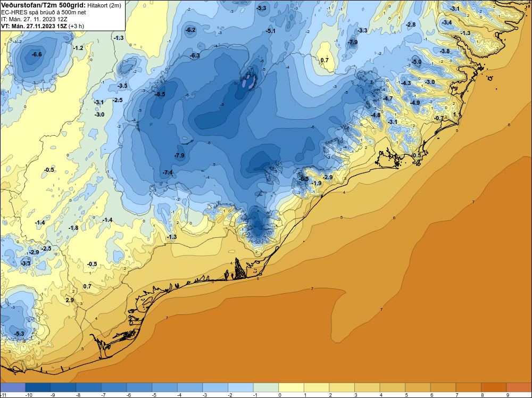Click the -8.5 temperature label
The width and height of the screenshot is (532, 398).
(160, 94)
